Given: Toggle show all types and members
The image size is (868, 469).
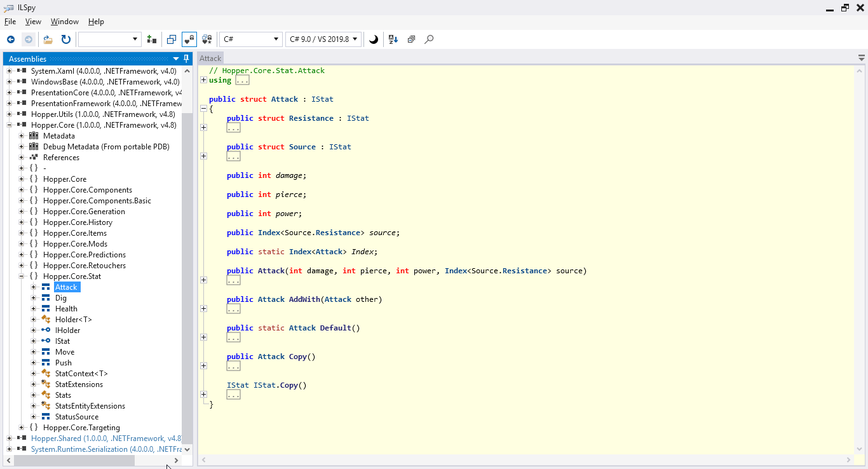Looking at the screenshot, I should [x=207, y=39].
